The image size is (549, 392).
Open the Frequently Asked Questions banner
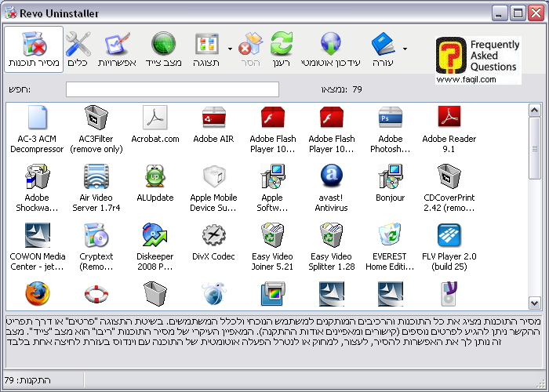click(478, 60)
